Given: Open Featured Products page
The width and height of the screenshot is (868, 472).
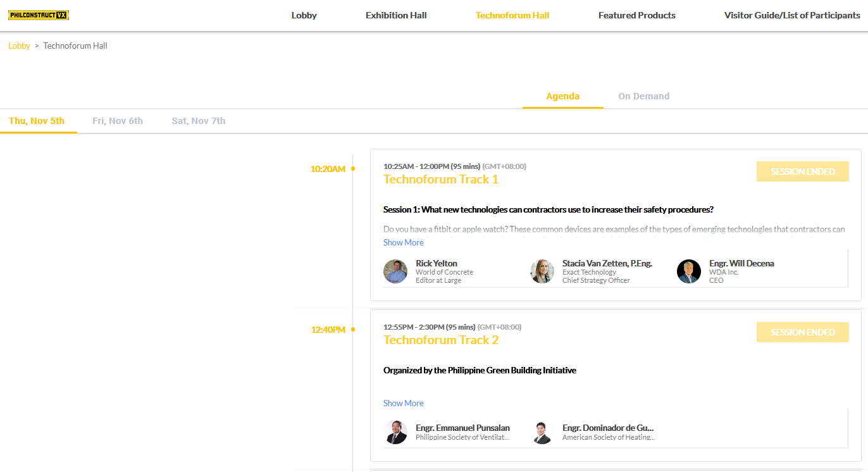Looking at the screenshot, I should pyautogui.click(x=637, y=15).
